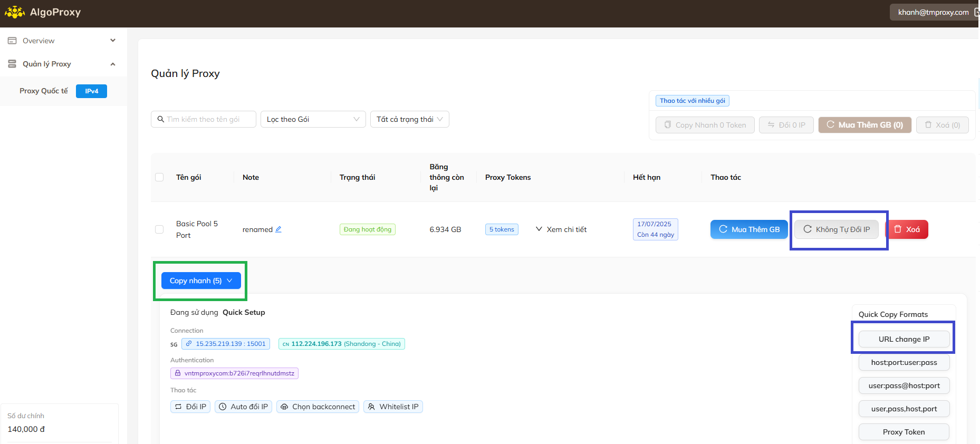The width and height of the screenshot is (980, 444).
Task: Check the Basic Pool 5 Port row checkbox
Action: [x=159, y=229]
